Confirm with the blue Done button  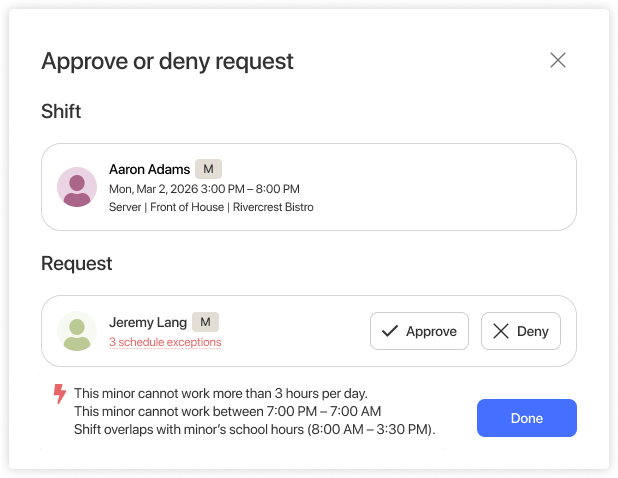pyautogui.click(x=527, y=418)
